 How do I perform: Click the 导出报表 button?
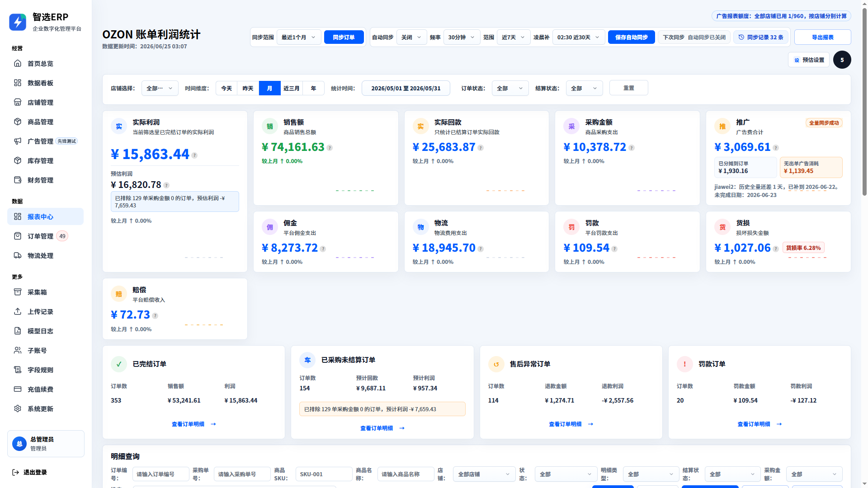tap(823, 37)
